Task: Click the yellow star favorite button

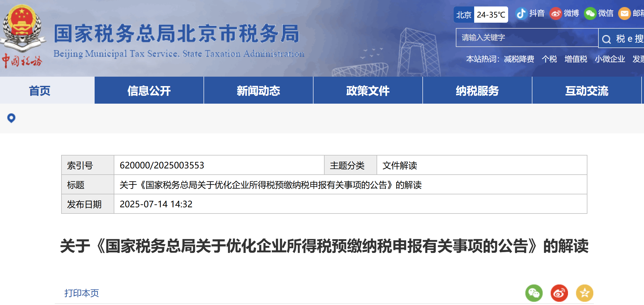Action: [x=584, y=293]
